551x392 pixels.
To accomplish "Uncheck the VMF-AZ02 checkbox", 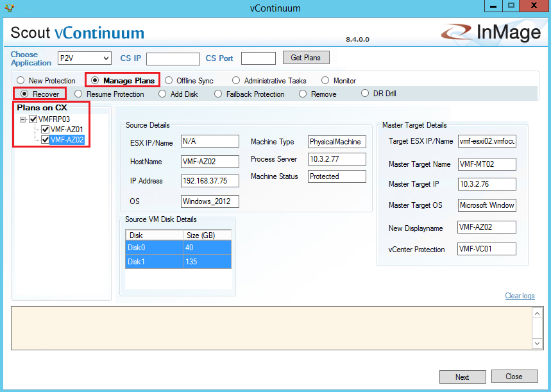I will click(x=46, y=139).
